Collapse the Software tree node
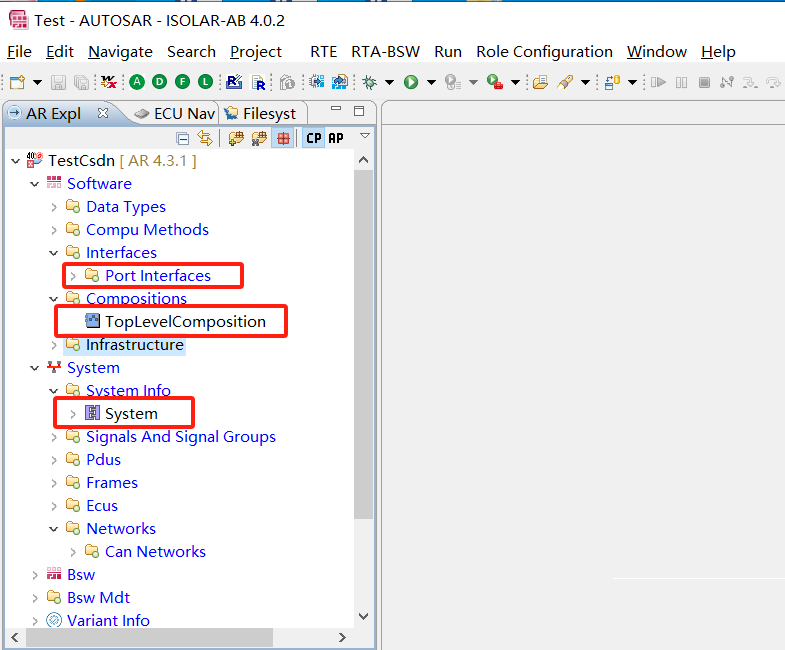Viewport: 785px width, 650px height. pos(34,184)
